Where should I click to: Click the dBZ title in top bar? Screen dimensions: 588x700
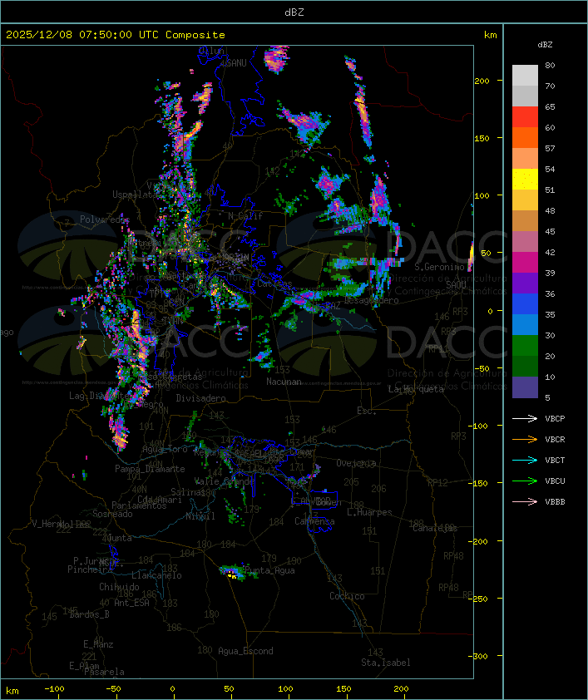click(x=294, y=12)
